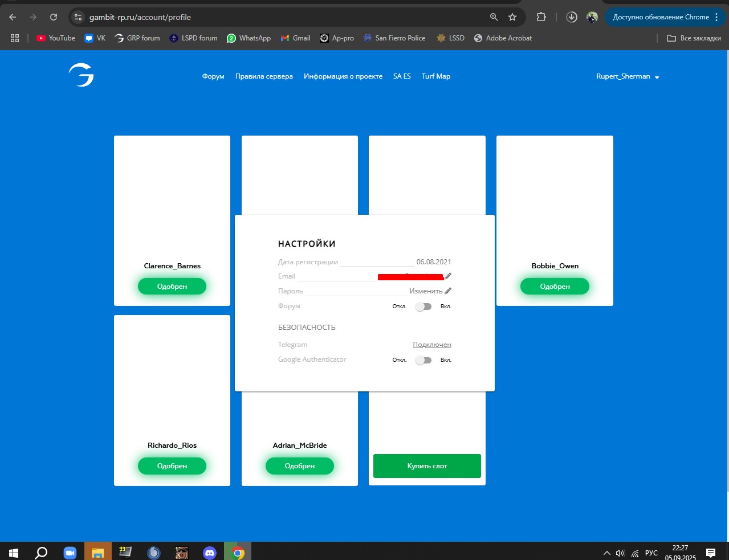Open GRP forum bookmark
This screenshot has height=560, width=729.
tap(137, 38)
